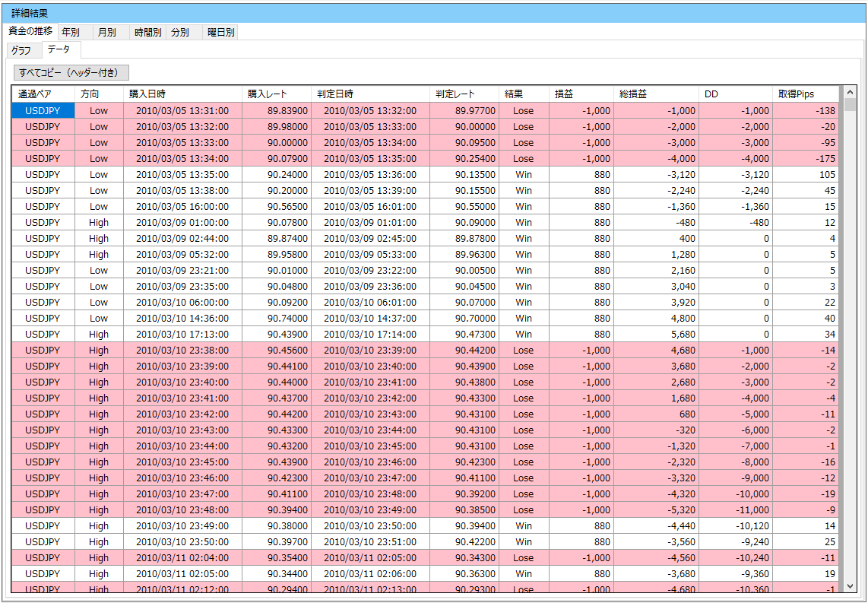Image resolution: width=868 pixels, height=603 pixels.
Task: Click purchase rate 89.98000
Action: 277,127
